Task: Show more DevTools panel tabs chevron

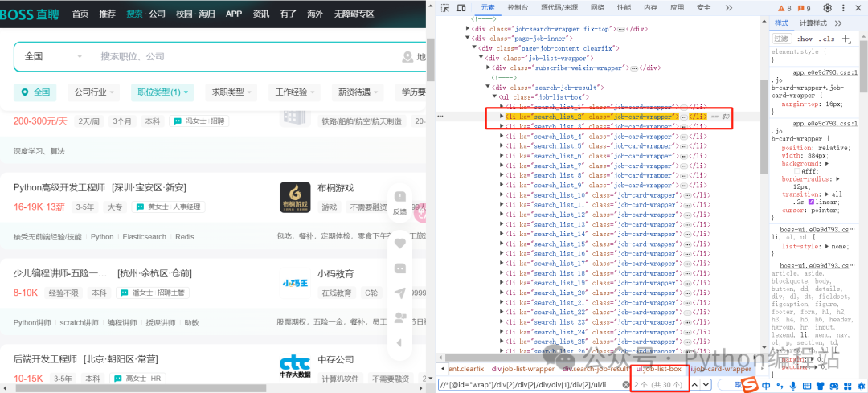Action: (728, 8)
